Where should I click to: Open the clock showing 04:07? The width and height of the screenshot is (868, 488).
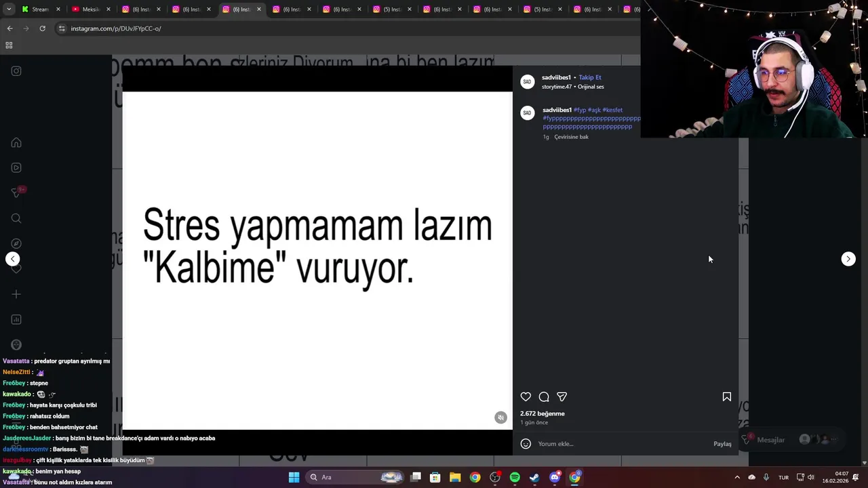point(835,477)
